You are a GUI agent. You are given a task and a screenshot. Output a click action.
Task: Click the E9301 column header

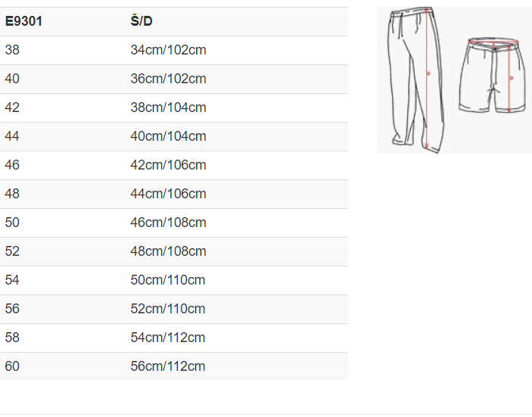tap(23, 21)
